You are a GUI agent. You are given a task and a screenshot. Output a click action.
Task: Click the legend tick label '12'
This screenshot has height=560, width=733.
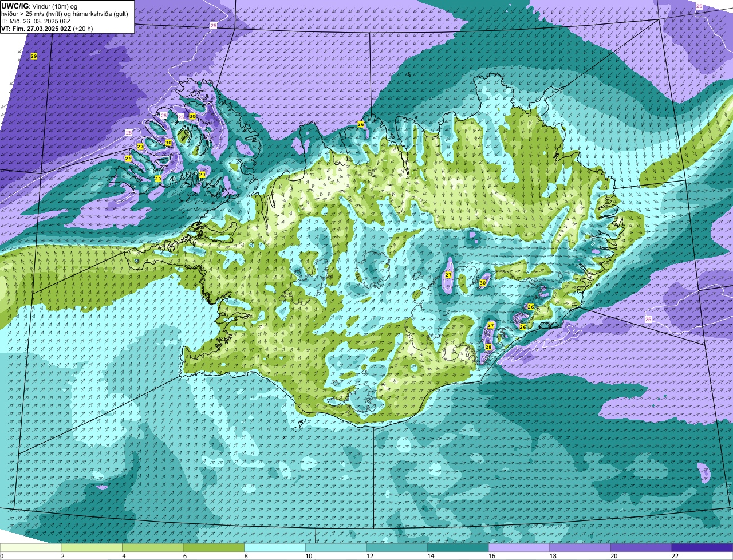370,556
